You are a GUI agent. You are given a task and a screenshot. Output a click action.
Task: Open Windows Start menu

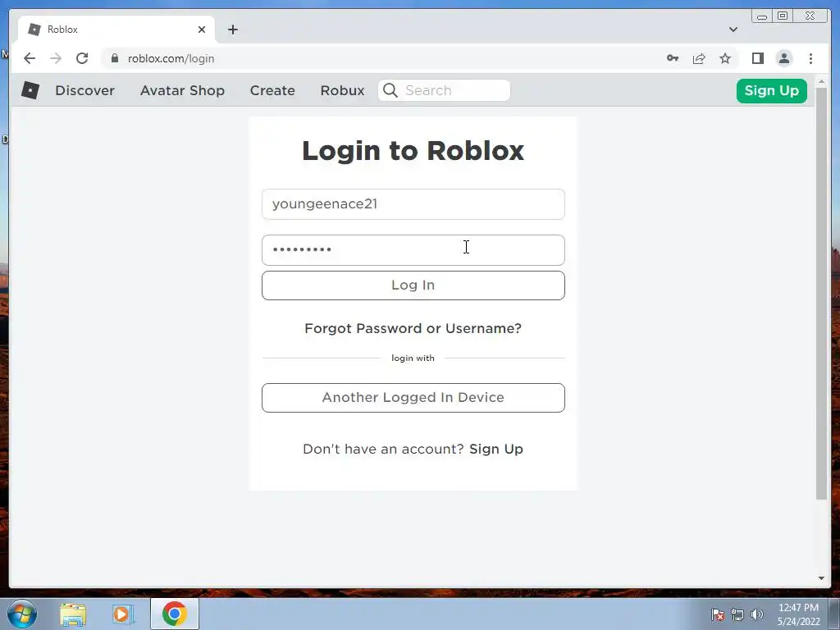(22, 614)
